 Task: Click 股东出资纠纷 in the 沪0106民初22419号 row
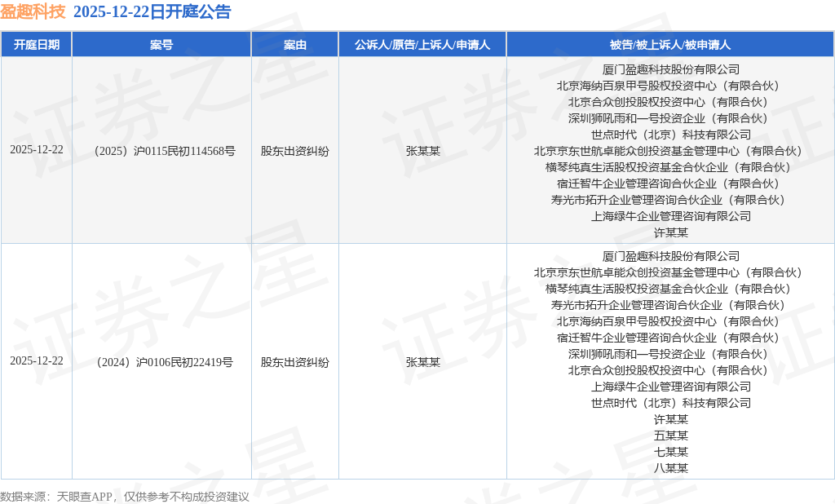(294, 362)
